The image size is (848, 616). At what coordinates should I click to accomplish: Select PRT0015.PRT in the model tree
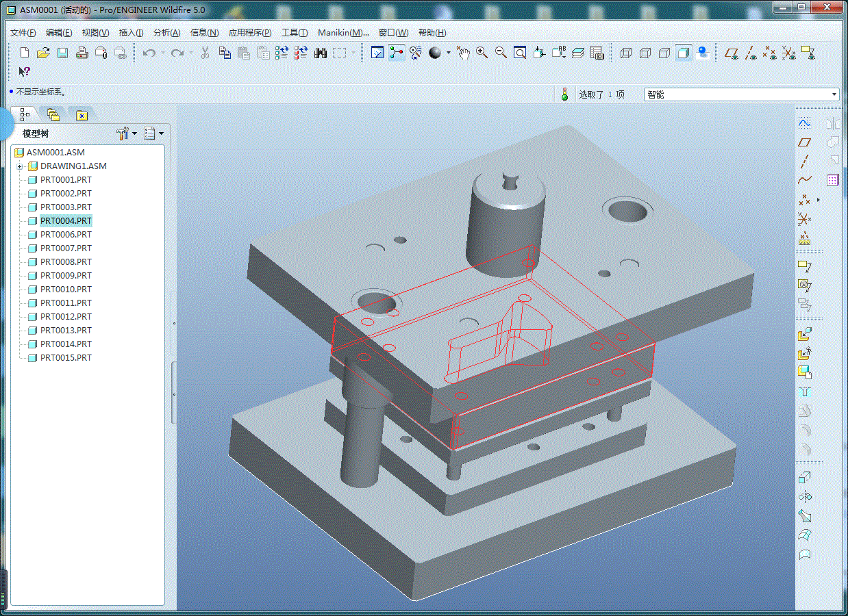(x=66, y=358)
